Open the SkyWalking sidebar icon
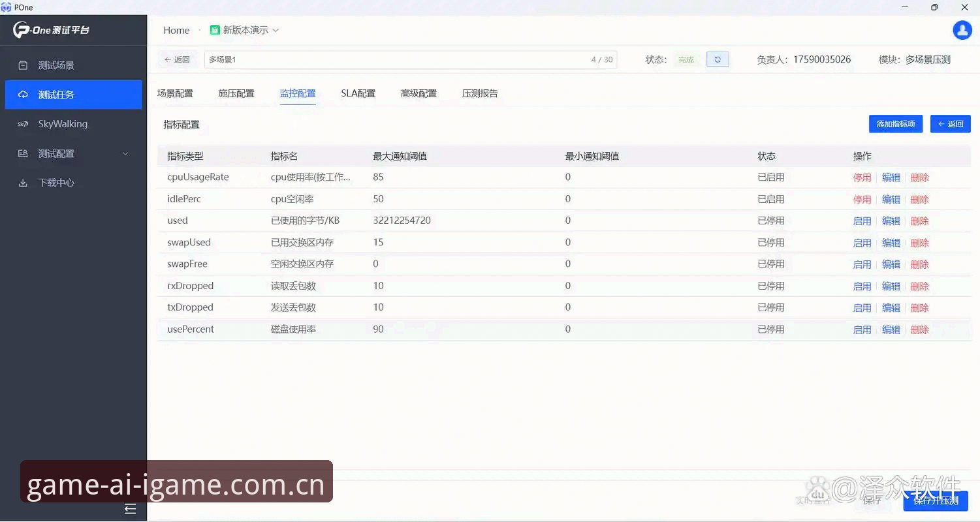The image size is (980, 522). (23, 124)
